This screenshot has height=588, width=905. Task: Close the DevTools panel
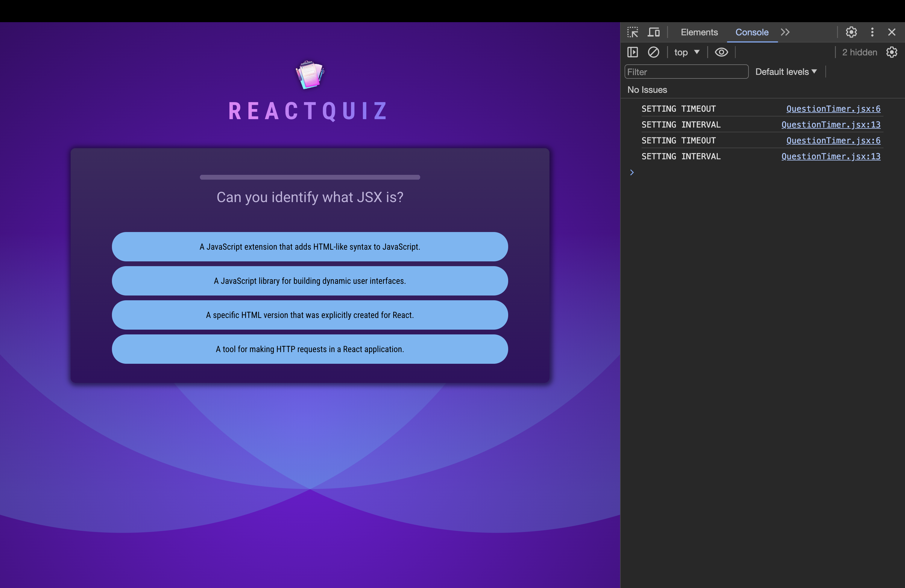coord(891,32)
